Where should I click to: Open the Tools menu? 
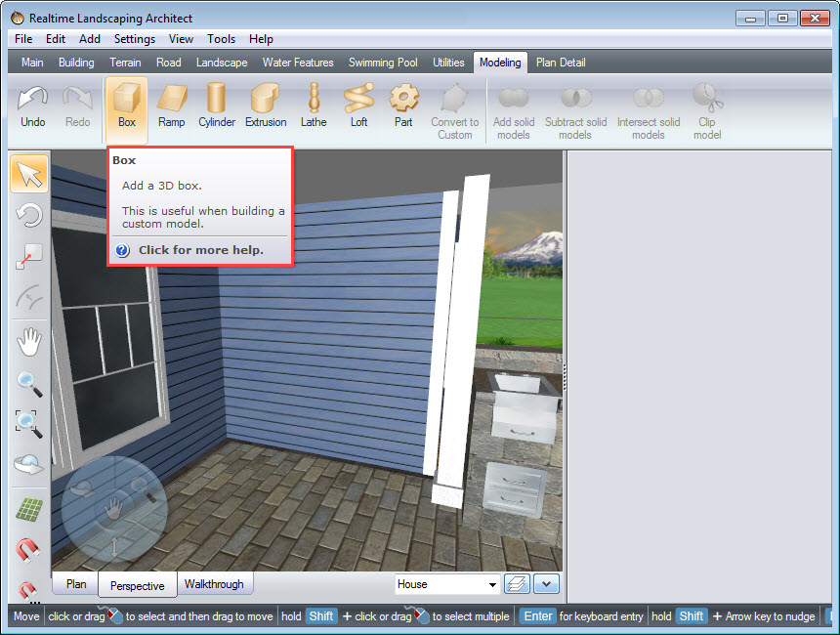222,39
